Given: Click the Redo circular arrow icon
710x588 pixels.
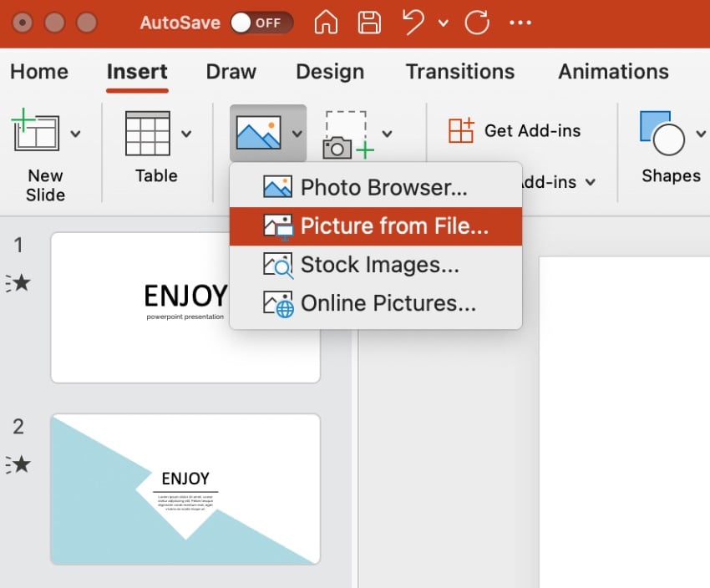Looking at the screenshot, I should tap(477, 23).
